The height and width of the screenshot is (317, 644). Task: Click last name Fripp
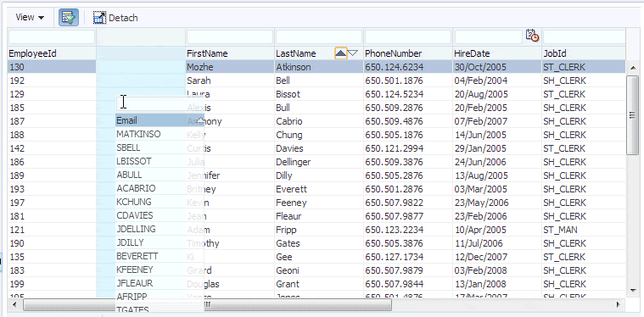(286, 229)
